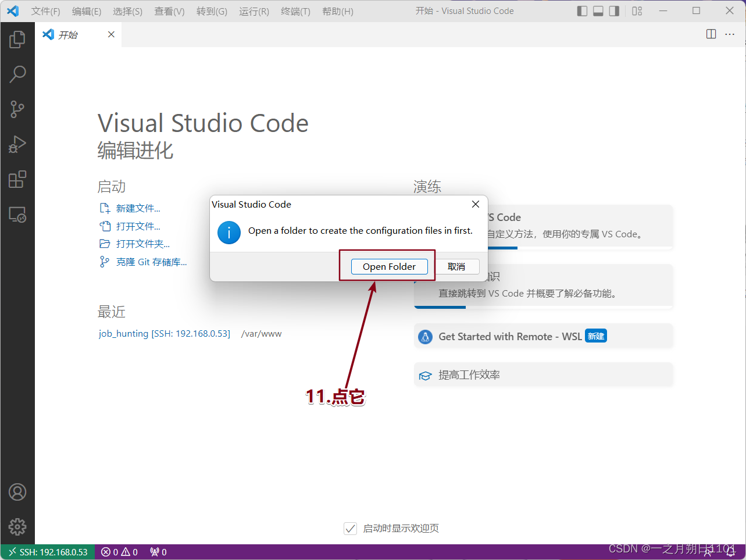Open the Accounts icon in activity bar
Viewport: 746px width, 560px height.
17,492
